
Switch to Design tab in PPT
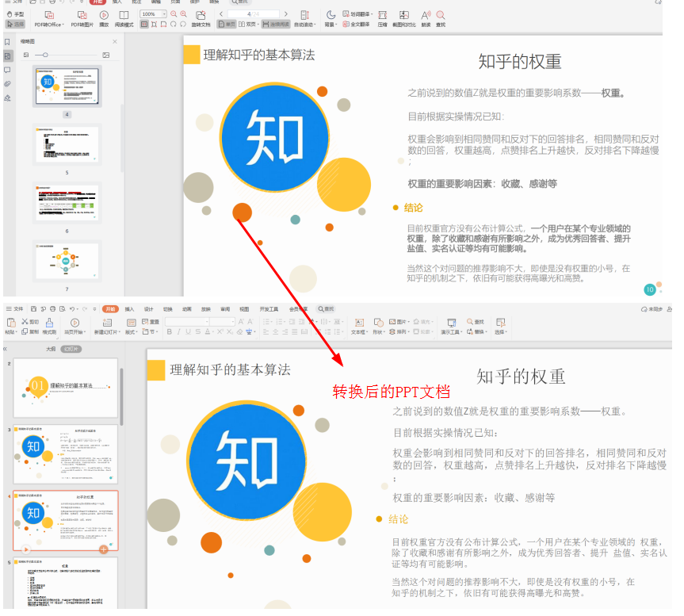tap(149, 309)
